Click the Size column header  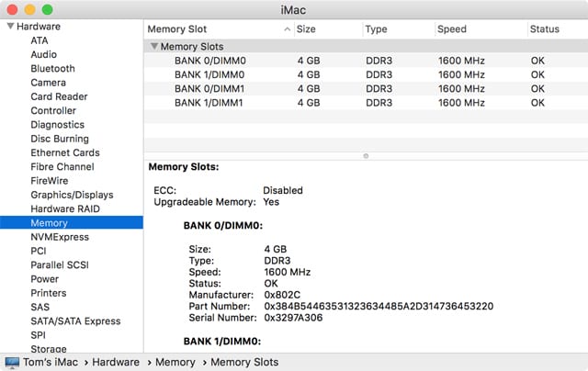307,29
